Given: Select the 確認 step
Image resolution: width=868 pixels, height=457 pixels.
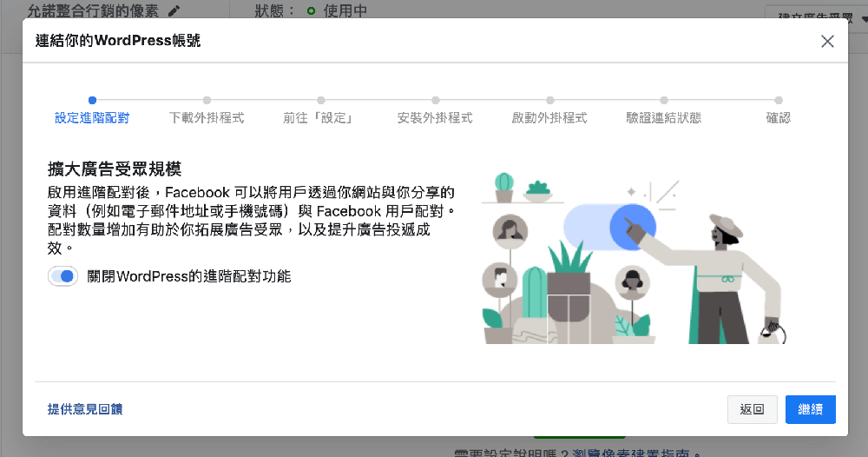Looking at the screenshot, I should [779, 117].
